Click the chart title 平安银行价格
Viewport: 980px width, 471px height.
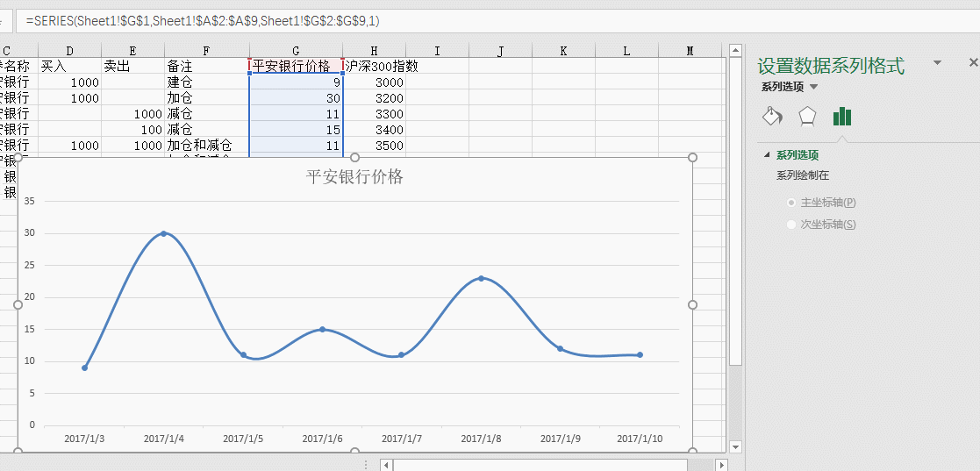pos(354,176)
